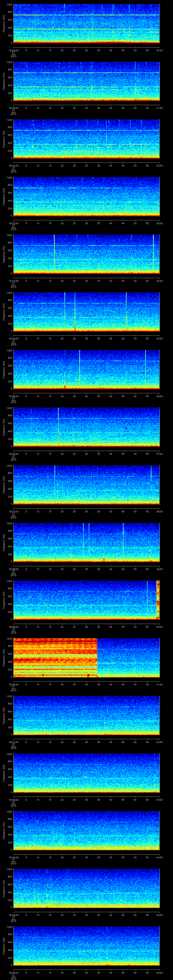The width and height of the screenshot is (173, 980).
Task: Select the spectrogram panel starting at 18:31:00
Action: [86, 139]
